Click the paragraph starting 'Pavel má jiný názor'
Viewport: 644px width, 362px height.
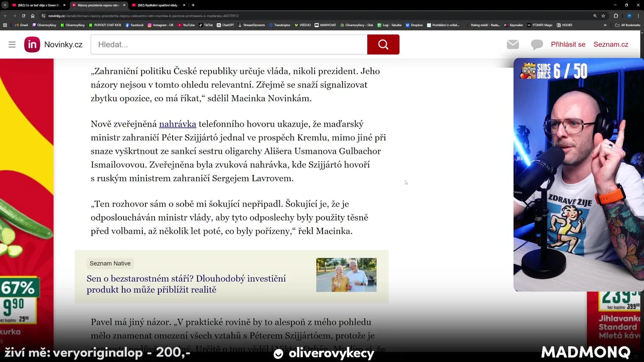tap(238, 335)
